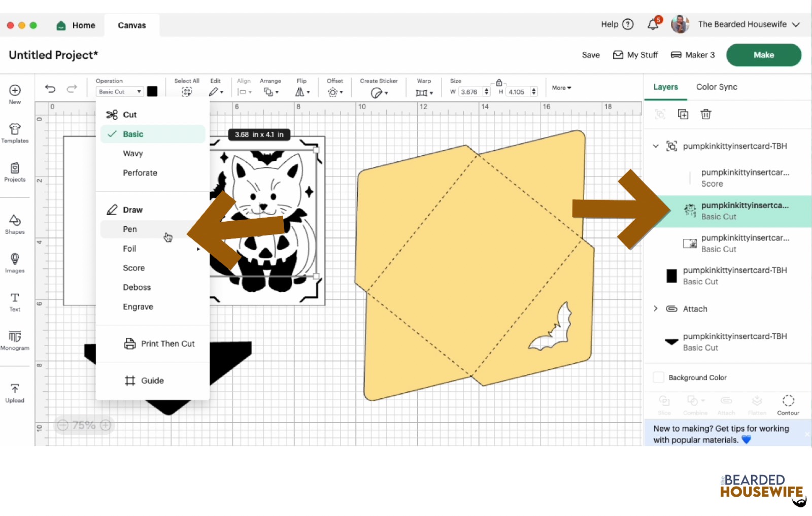The image size is (812, 516).
Task: Duplicate layer using the duplicate icon
Action: tap(683, 114)
